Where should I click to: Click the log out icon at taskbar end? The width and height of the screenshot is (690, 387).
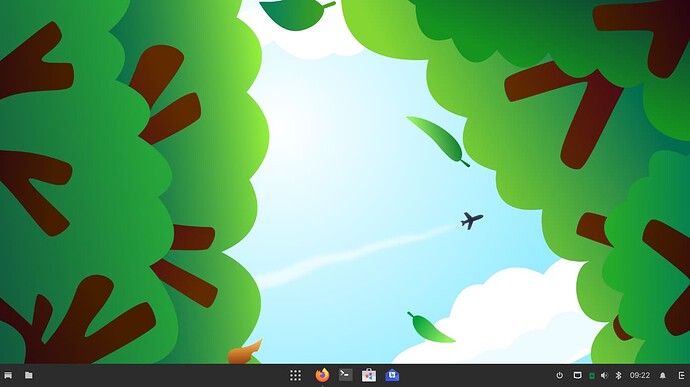pos(682,375)
